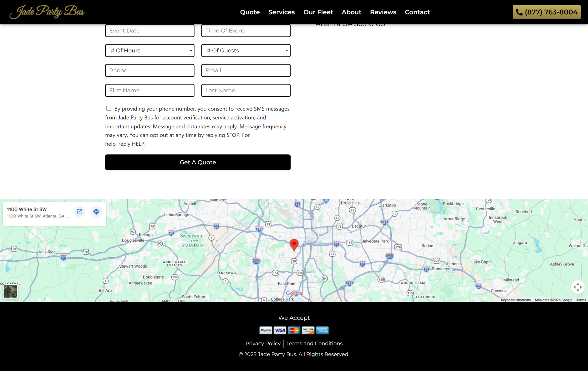Image resolution: width=588 pixels, height=371 pixels.
Task: Click the Douglasville map label
Action: (133, 240)
